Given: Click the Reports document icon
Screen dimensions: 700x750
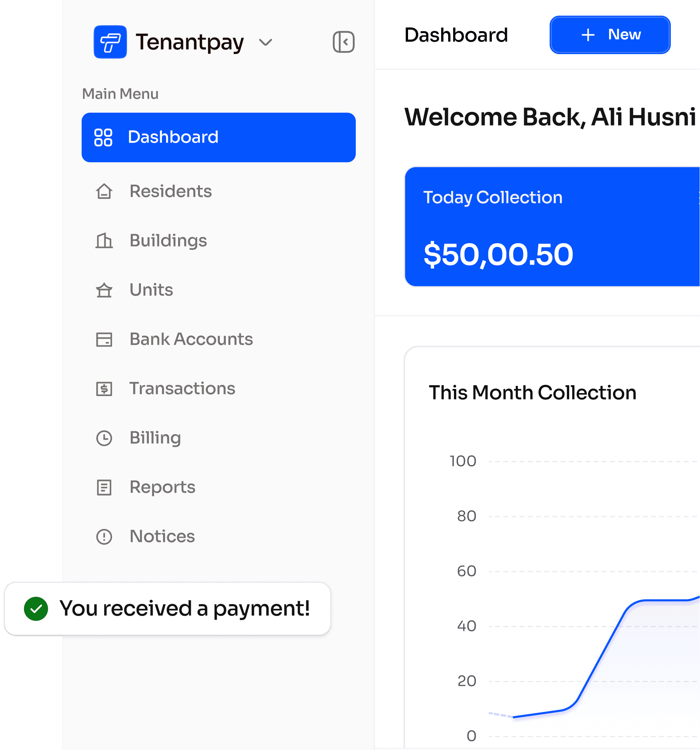Looking at the screenshot, I should 104,487.
